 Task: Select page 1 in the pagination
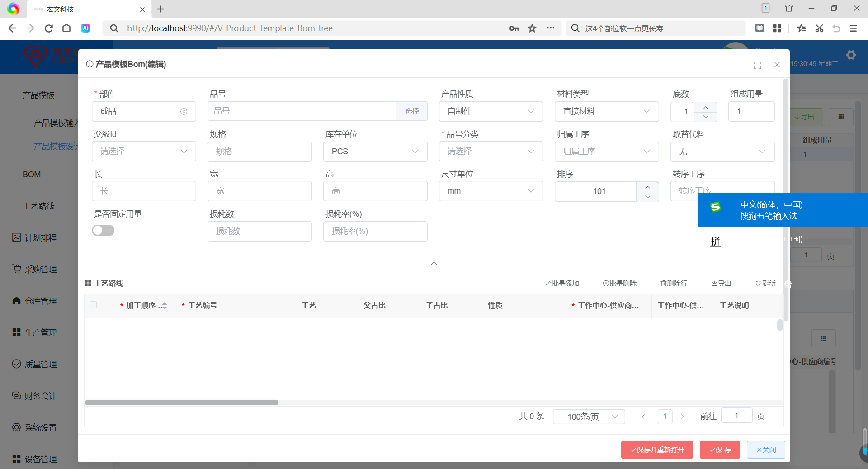(665, 417)
